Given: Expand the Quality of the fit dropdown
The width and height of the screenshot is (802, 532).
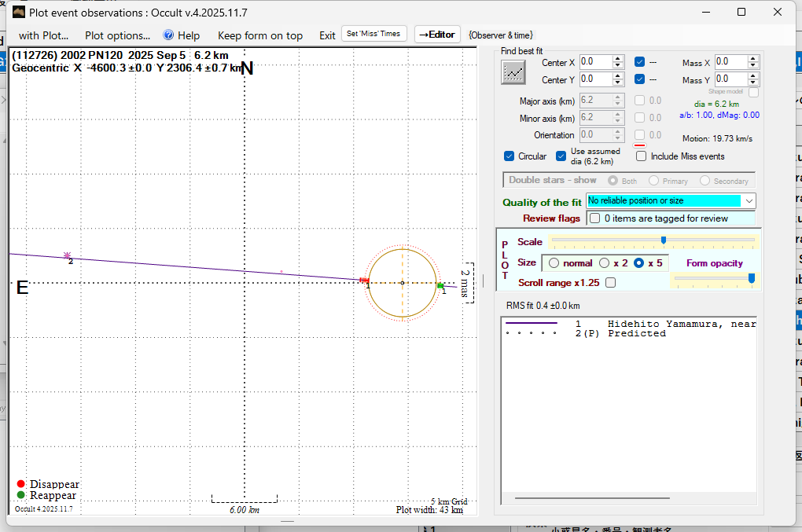Looking at the screenshot, I should coord(749,201).
